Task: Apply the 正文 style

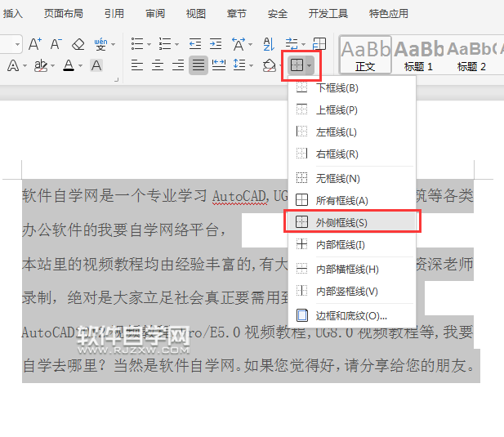Action: (365, 55)
